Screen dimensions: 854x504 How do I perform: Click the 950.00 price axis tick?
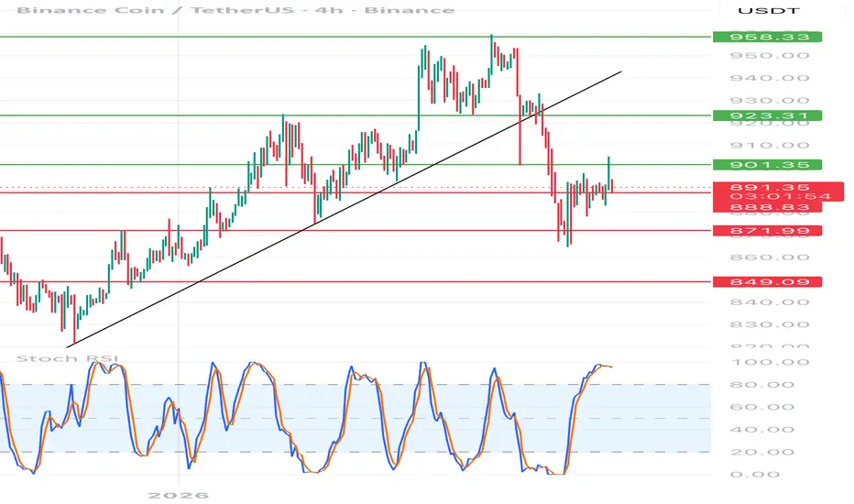[769, 56]
